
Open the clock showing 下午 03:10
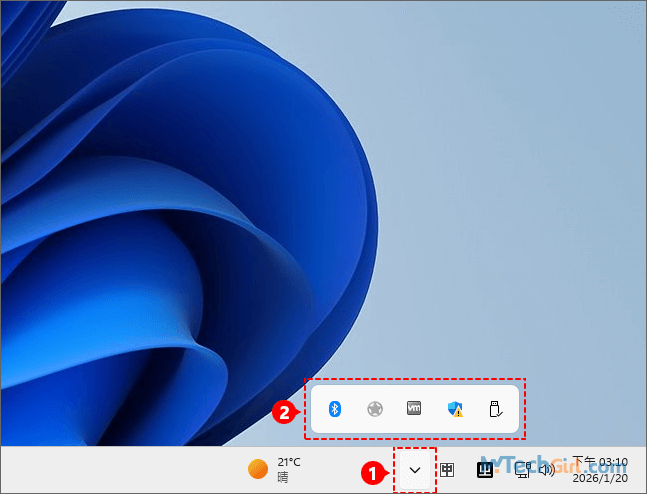pos(600,461)
